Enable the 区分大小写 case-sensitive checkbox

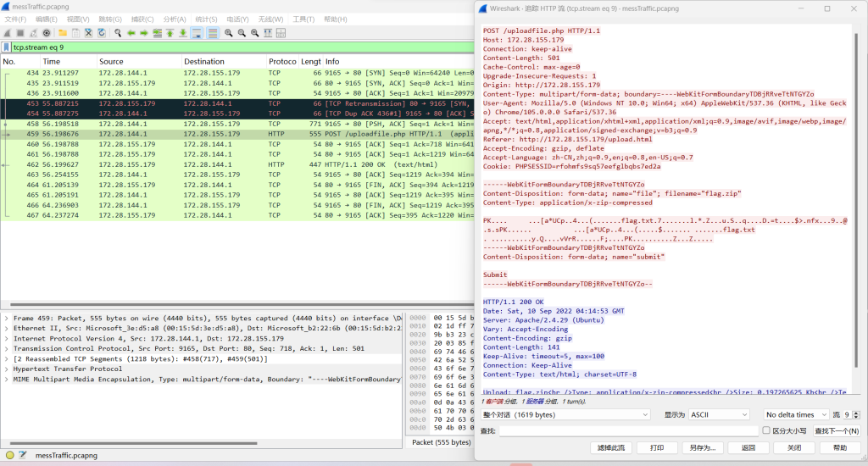click(765, 431)
